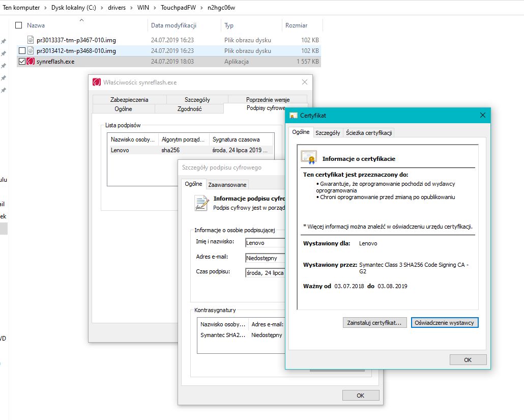
Task: Click Algorytm porząd... column header
Action: coord(184,139)
